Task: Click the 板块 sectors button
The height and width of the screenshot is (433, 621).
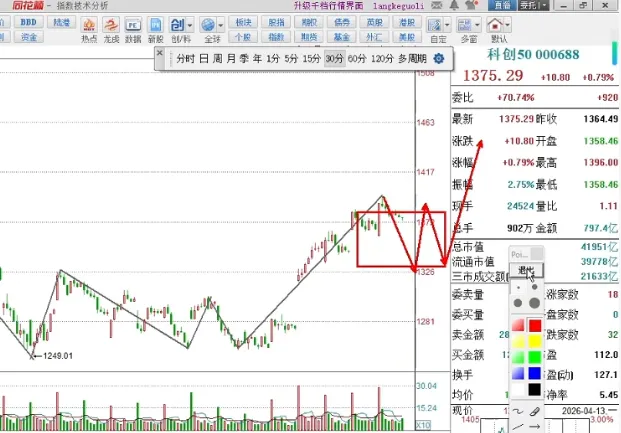Action: pyautogui.click(x=243, y=22)
